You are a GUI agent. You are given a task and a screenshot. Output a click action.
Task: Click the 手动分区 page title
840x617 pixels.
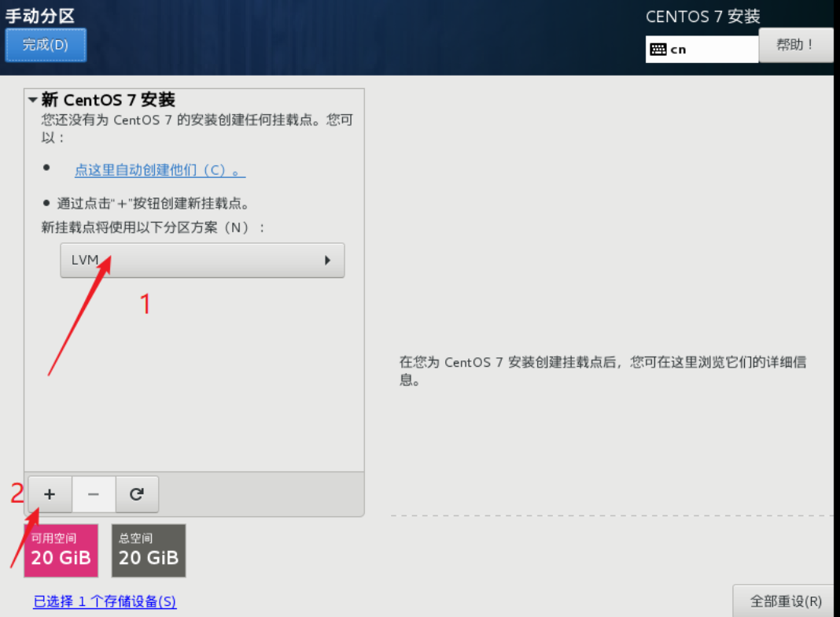40,16
